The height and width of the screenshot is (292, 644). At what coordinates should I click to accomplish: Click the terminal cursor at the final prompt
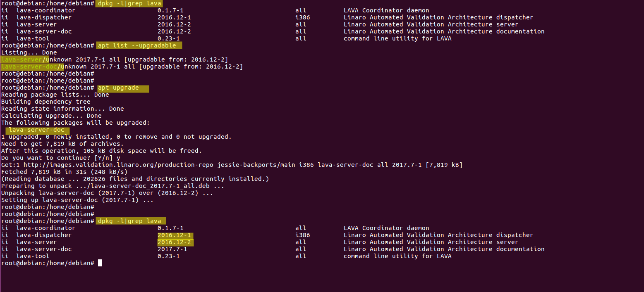100,263
